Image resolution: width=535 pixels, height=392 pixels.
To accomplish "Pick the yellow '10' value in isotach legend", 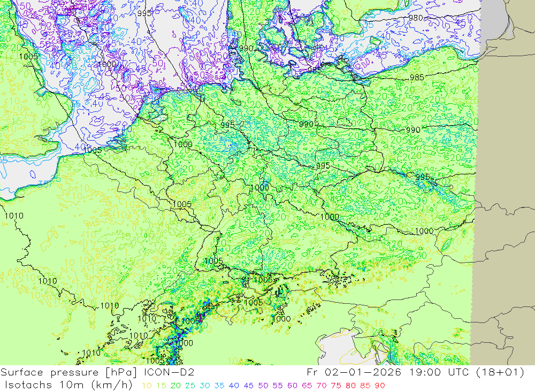I will coord(147,386).
